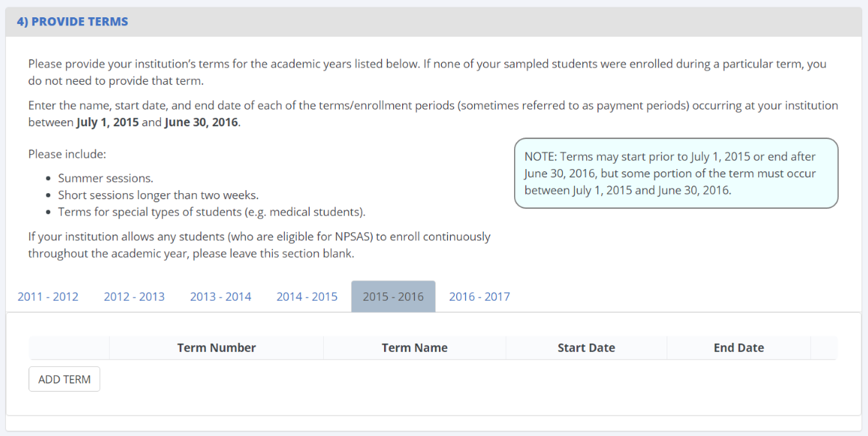Select the Start Date column header
Screen dimensions: 868x436
(586, 348)
